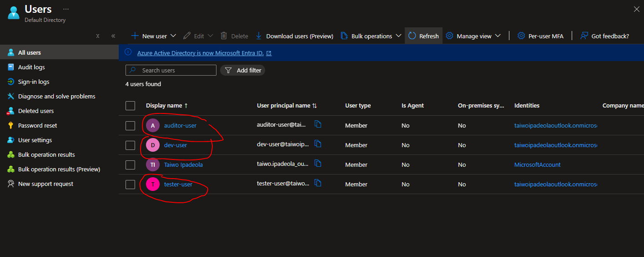Click the auditor-user avatar A
644x257 pixels.
[x=153, y=125]
